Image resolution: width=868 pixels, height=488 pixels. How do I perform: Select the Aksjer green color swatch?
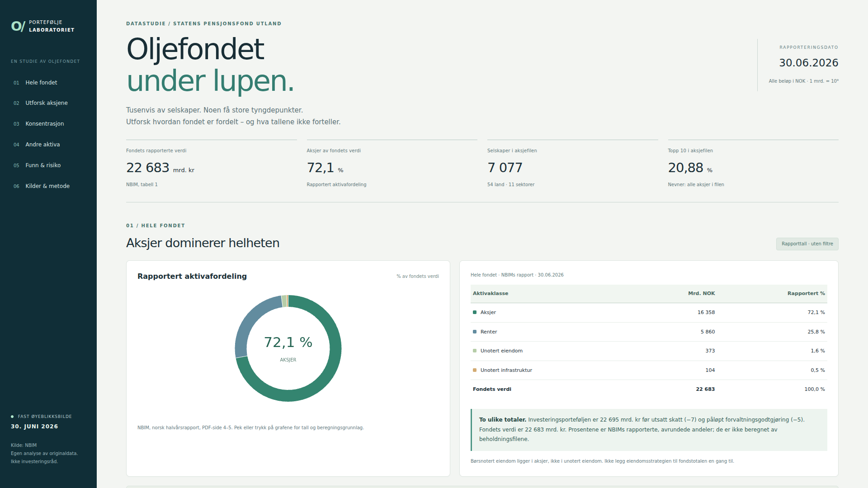(x=475, y=312)
